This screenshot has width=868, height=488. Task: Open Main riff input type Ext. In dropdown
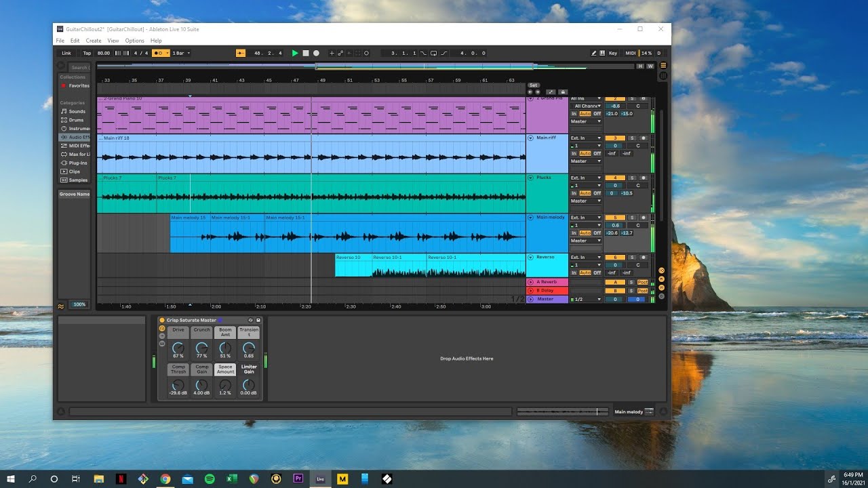(586, 138)
